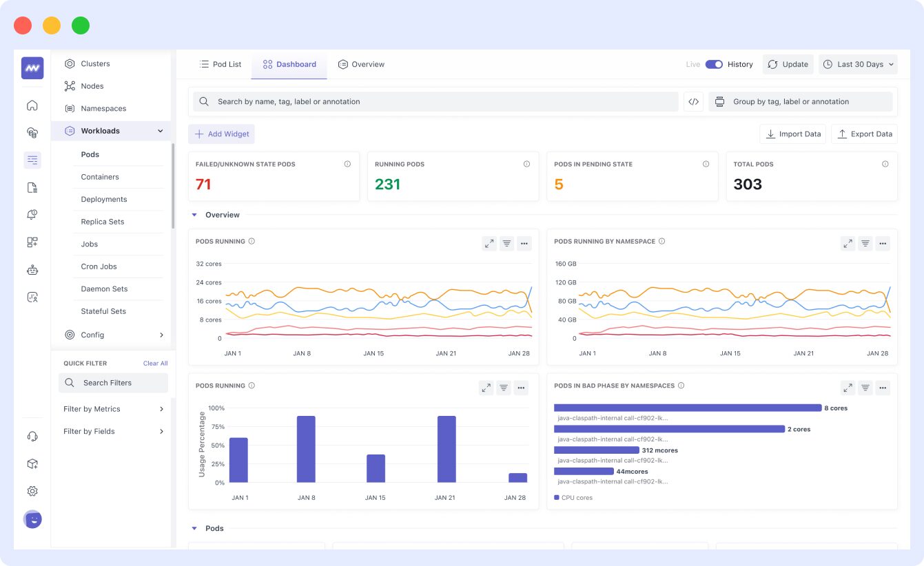Click the info icon next to Running Pods
Viewport: 924px width, 566px height.
526,164
